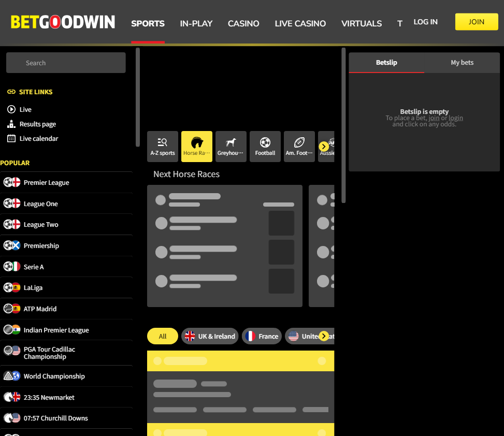Switch to the My bets tab

pos(462,63)
